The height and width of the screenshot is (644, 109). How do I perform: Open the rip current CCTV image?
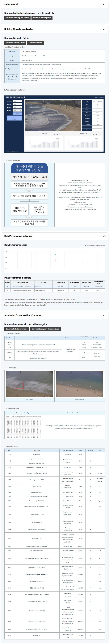pos(29,384)
